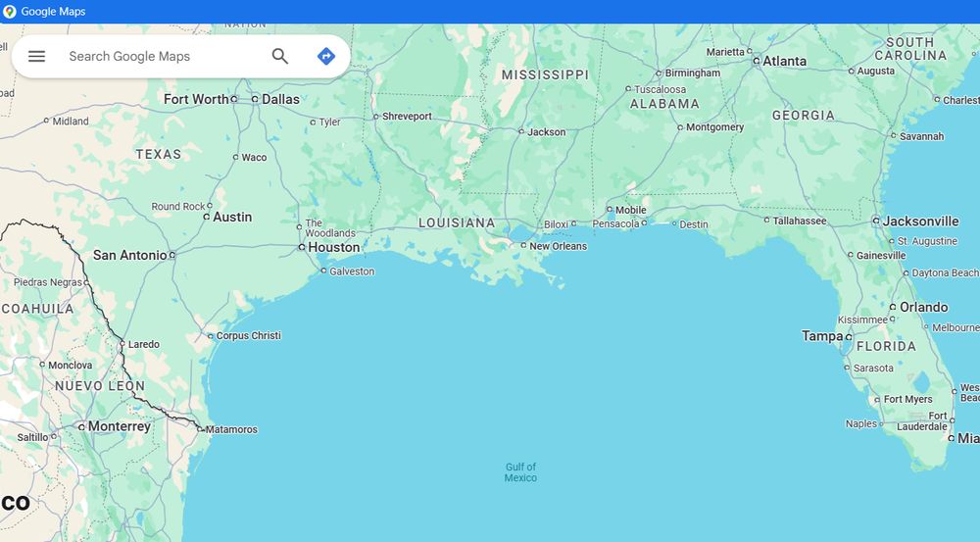Image resolution: width=980 pixels, height=542 pixels.
Task: Select Birmingham on the map
Action: pos(693,74)
